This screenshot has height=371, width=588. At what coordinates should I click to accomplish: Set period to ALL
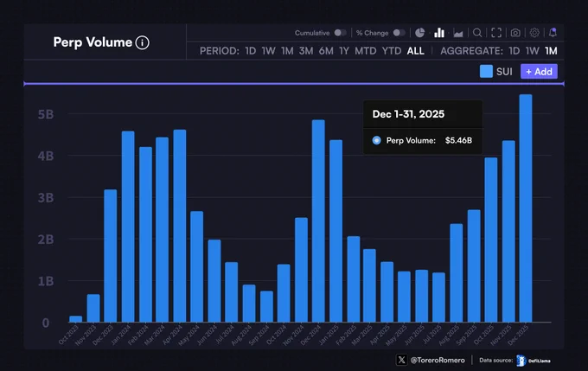click(x=416, y=51)
